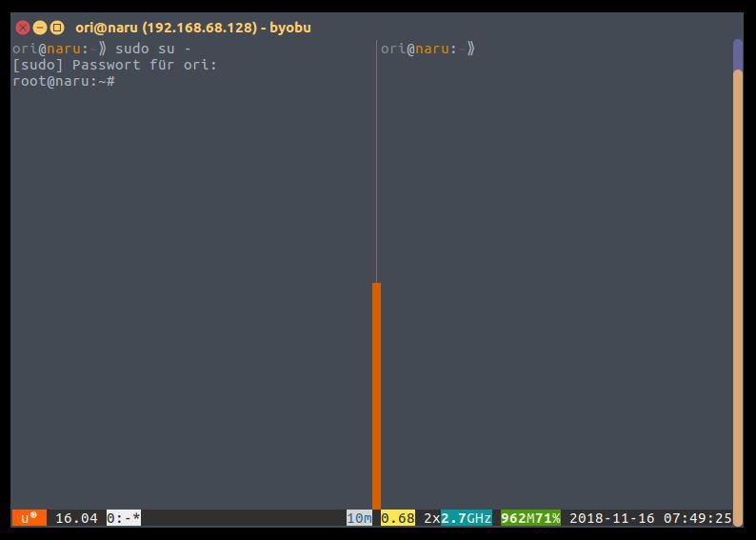Focus the left pane root@naru prompt
The width and height of the screenshot is (756, 540).
[x=64, y=82]
